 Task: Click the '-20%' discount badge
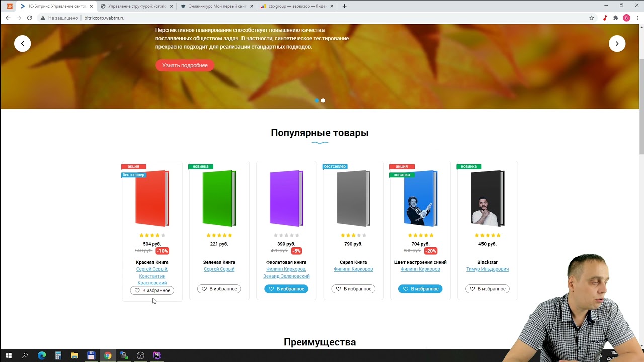coord(431,251)
